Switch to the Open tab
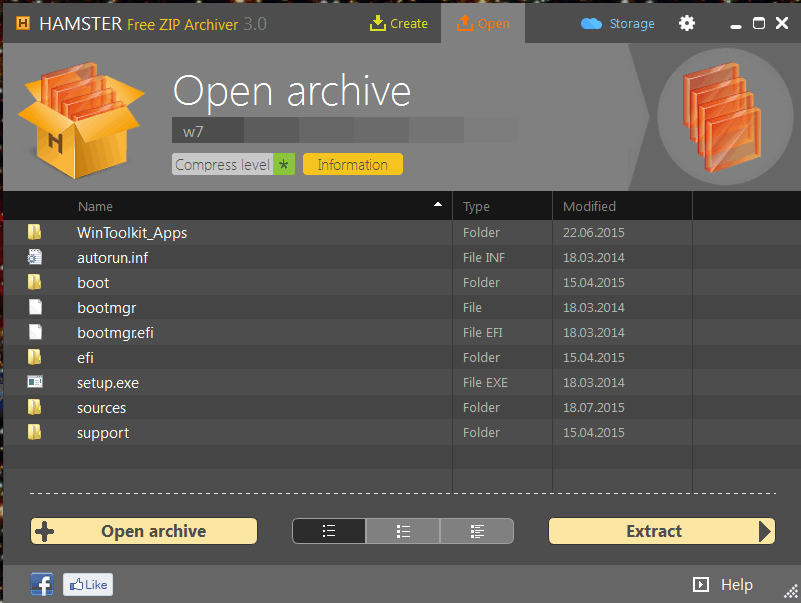Screen dimensions: 801x603 click(483, 24)
